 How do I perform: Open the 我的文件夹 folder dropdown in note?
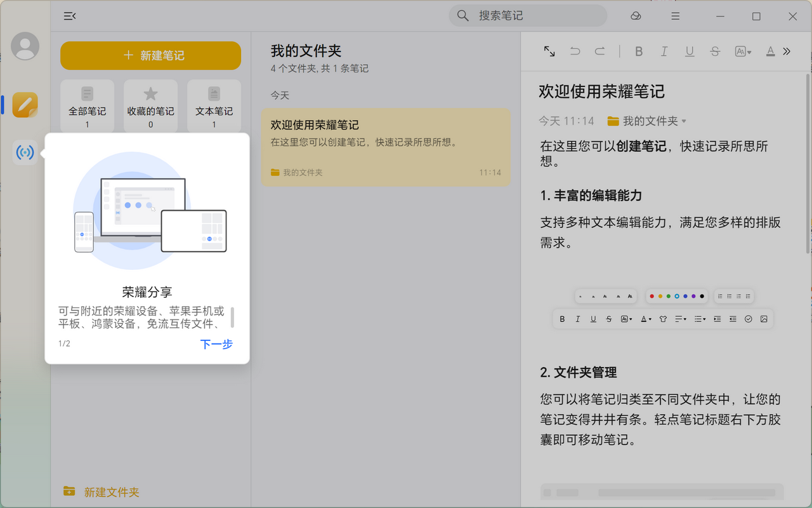646,121
